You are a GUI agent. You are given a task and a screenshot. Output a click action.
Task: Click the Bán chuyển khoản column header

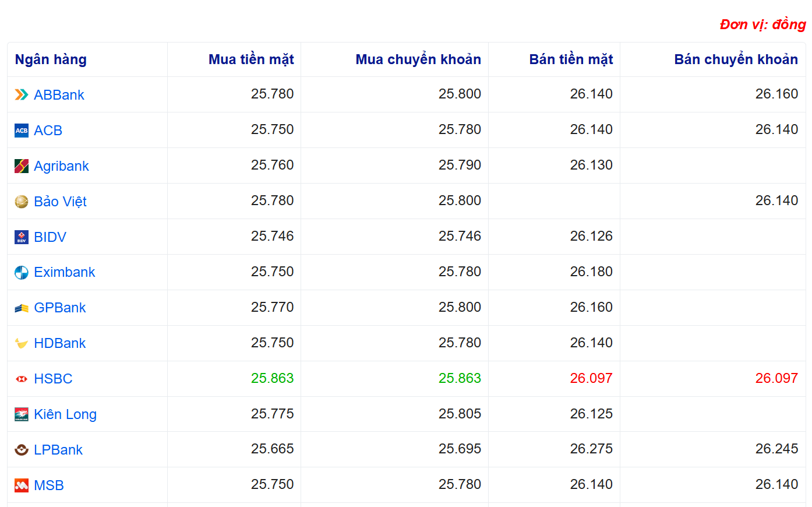click(x=736, y=59)
